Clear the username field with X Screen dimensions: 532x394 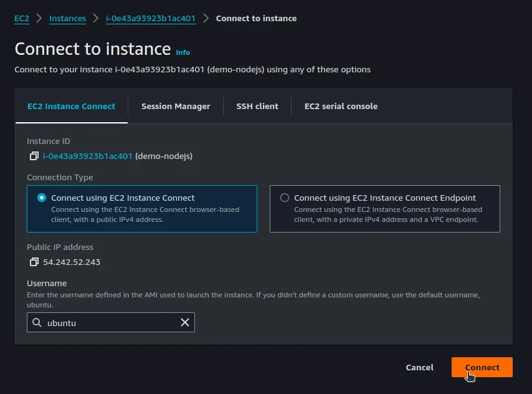pyautogui.click(x=185, y=322)
